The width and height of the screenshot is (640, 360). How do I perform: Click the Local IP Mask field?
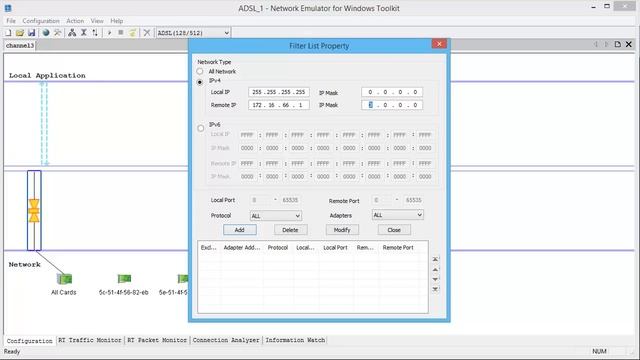[392, 92]
